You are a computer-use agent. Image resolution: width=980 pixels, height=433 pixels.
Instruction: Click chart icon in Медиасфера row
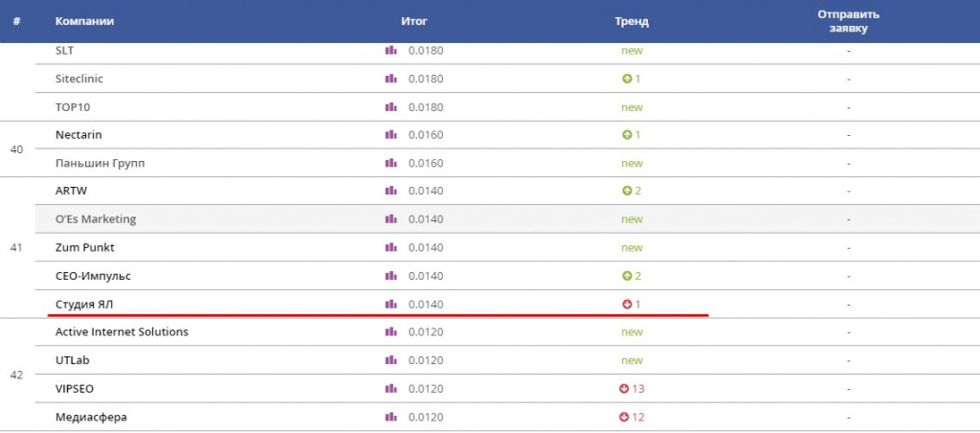click(x=391, y=417)
